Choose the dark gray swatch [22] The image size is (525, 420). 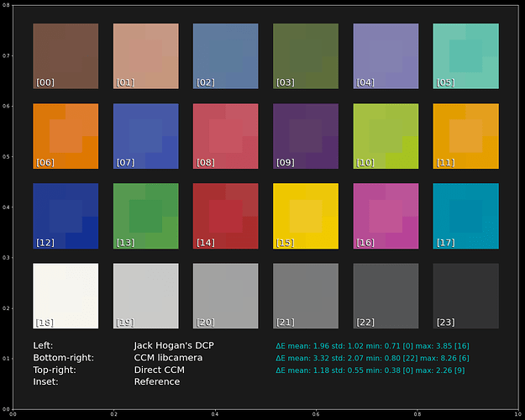pyautogui.click(x=386, y=296)
